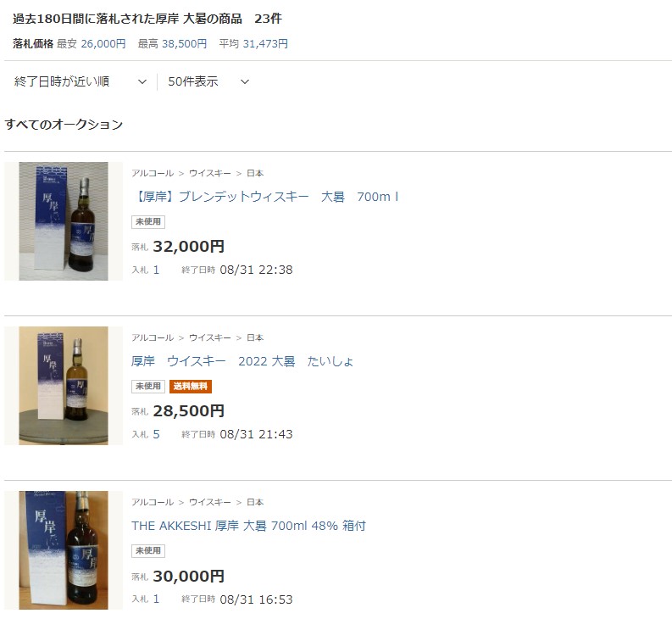This screenshot has width=672, height=630.
Task: Click 日本 category in first listing breadcrumb
Action: [x=255, y=173]
